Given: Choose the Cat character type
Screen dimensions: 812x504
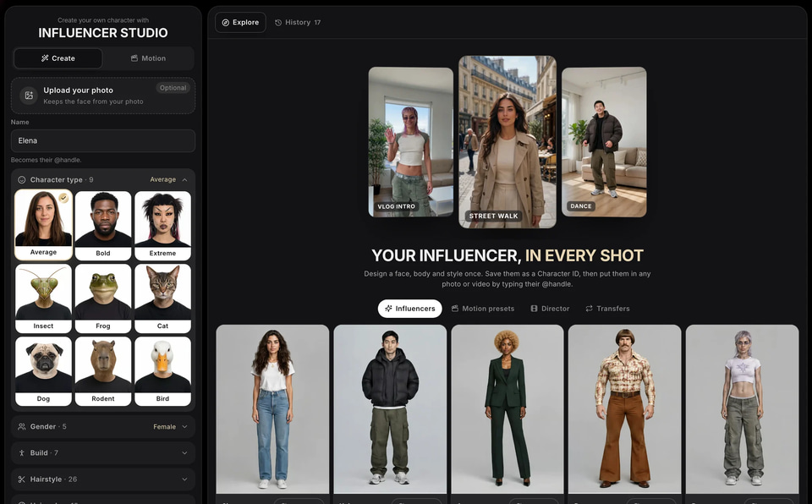Looking at the screenshot, I should (162, 299).
